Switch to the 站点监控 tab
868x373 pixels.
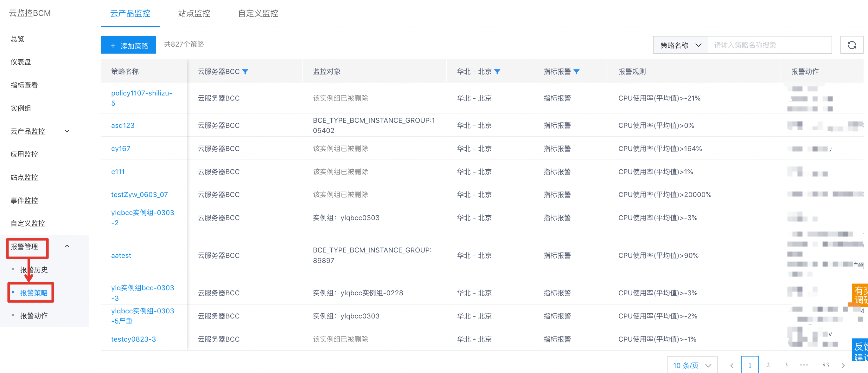[194, 14]
